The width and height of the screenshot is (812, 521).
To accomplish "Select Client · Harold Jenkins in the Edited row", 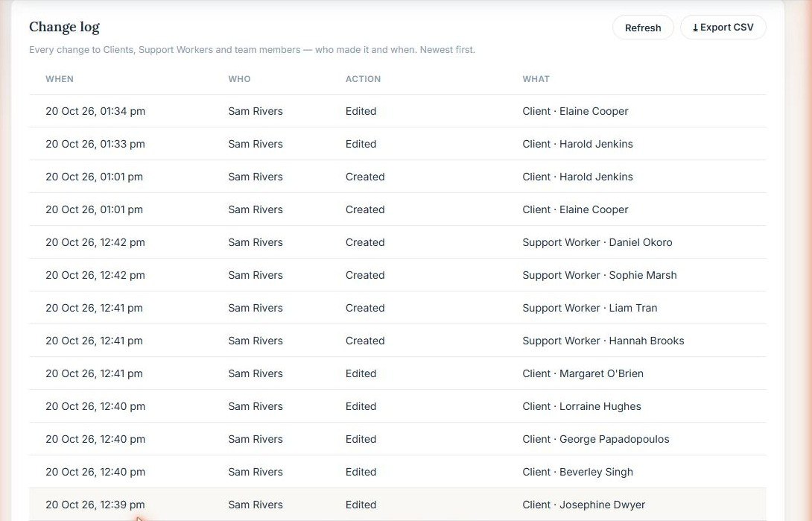I will (x=577, y=144).
